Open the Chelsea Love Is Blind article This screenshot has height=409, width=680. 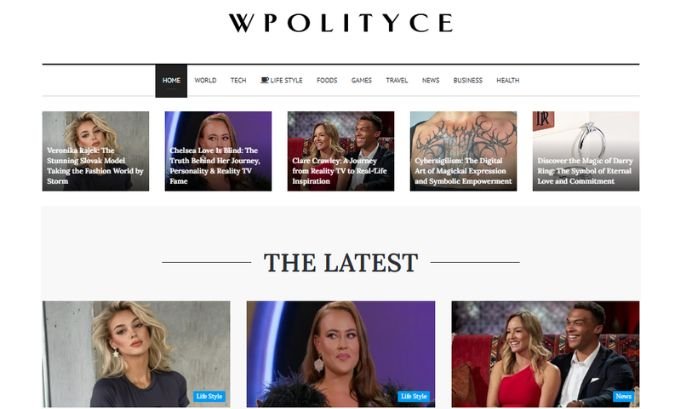(218, 151)
